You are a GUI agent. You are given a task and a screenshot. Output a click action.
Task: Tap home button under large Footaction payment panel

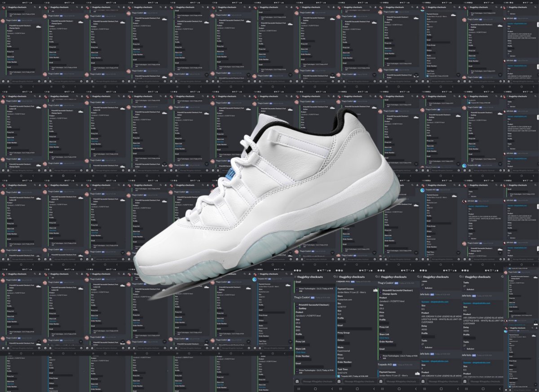point(357,389)
